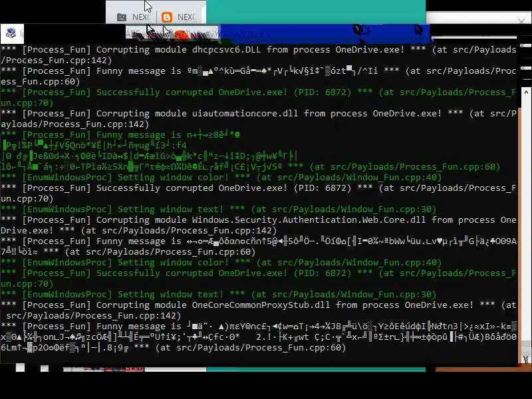Switch to the NEXC tab with the folder icon
Image resolution: width=532 pixels, height=399 pixels.
pyautogui.click(x=133, y=17)
